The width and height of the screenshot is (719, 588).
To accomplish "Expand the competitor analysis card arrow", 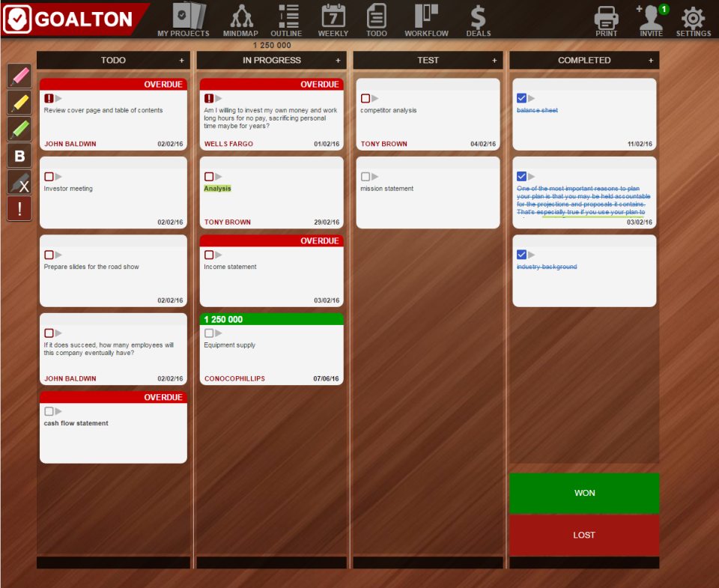I will (x=374, y=98).
